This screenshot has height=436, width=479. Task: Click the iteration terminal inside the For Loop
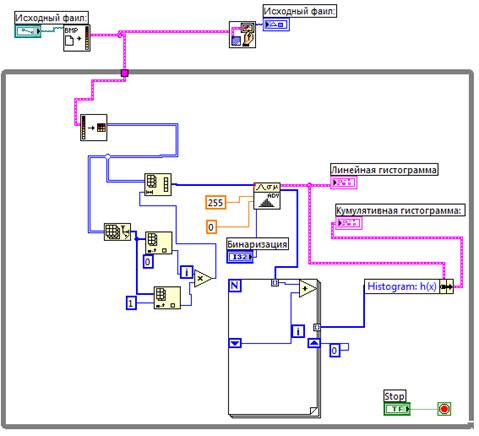click(x=298, y=331)
